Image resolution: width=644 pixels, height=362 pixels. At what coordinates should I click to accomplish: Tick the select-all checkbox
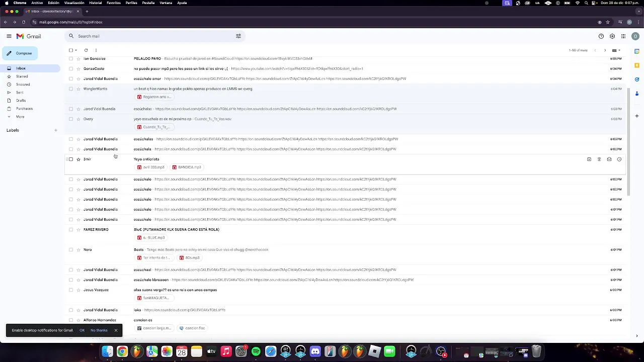pos(71,50)
